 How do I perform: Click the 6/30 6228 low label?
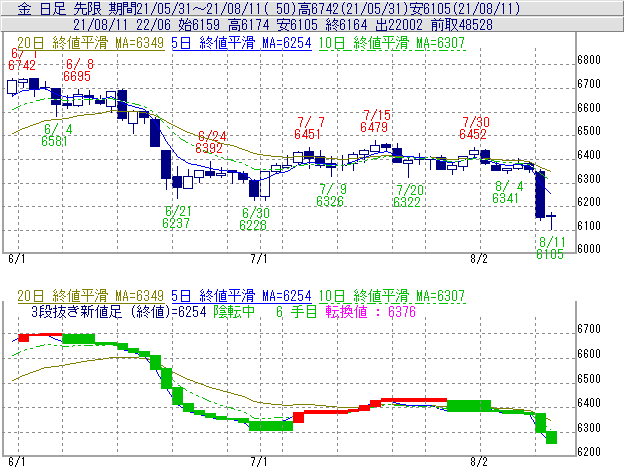tap(254, 219)
